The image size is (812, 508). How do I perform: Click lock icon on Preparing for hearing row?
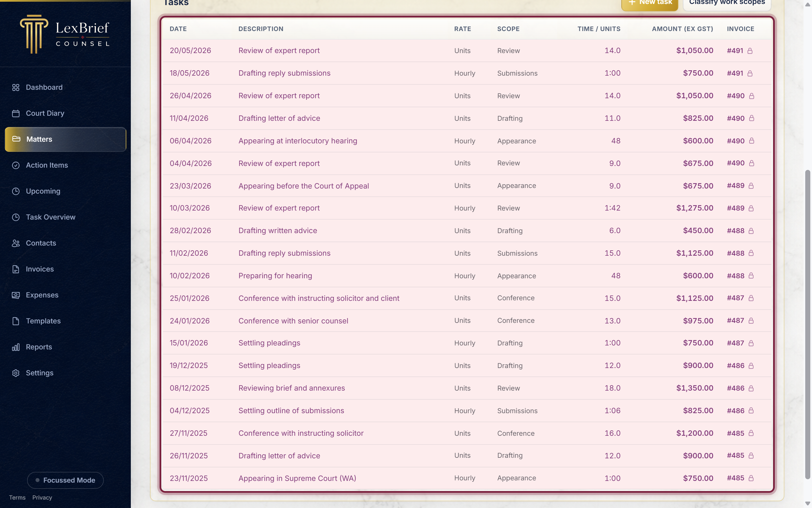tap(751, 276)
